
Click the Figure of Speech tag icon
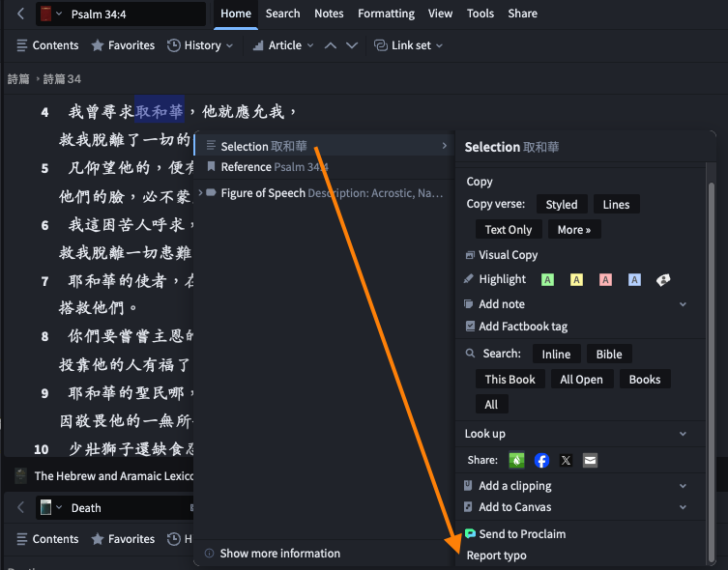point(212,192)
